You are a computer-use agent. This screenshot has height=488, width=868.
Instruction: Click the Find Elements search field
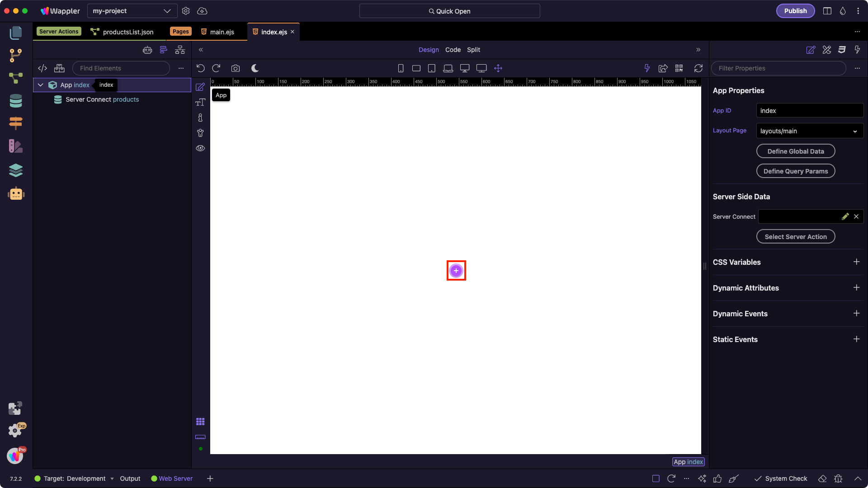(x=121, y=68)
